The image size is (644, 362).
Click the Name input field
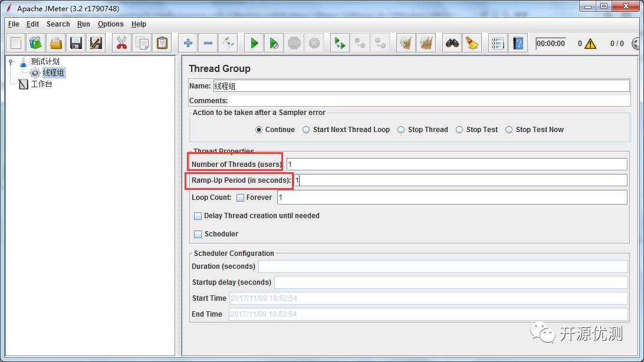pos(422,85)
